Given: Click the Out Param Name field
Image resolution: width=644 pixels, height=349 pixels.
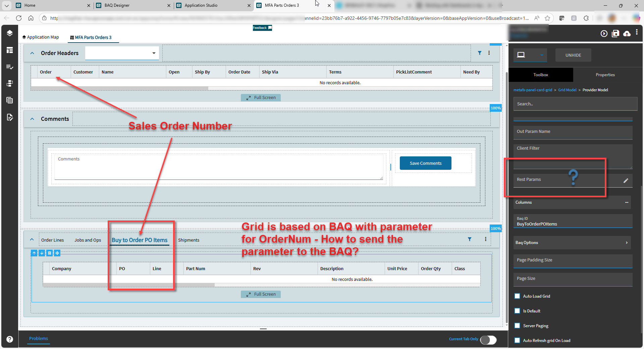Looking at the screenshot, I should (x=573, y=133).
